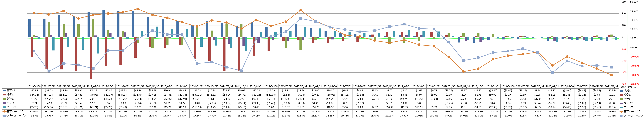Click the $43.23 営業CF cell
Screen dimensions: 644x118
[x=93, y=90]
